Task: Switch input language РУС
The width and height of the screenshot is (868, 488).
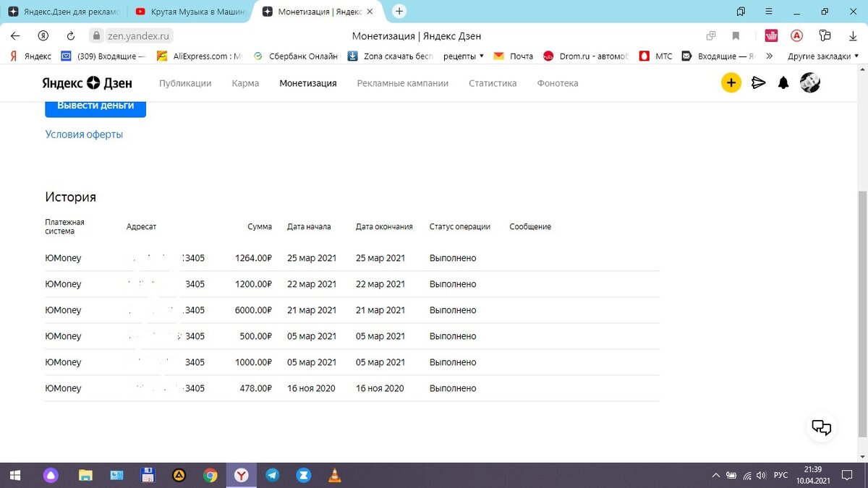Action: click(780, 475)
